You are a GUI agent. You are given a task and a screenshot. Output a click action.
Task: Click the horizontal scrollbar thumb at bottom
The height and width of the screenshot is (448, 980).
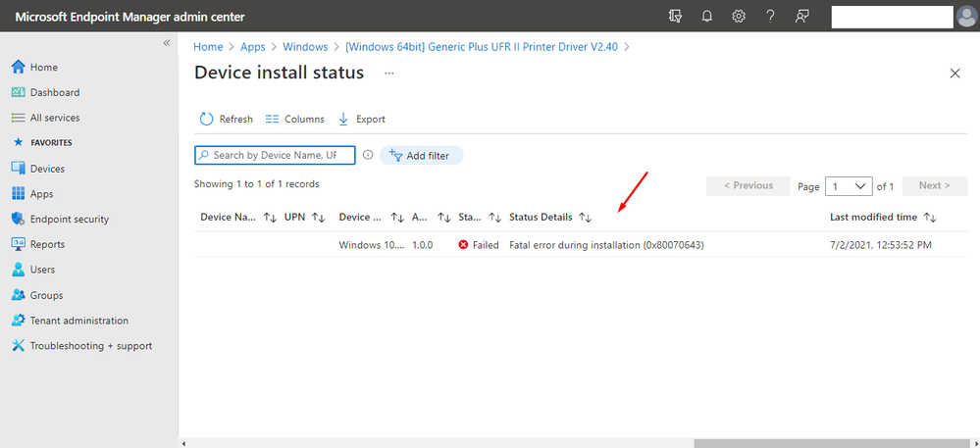[x=831, y=443]
